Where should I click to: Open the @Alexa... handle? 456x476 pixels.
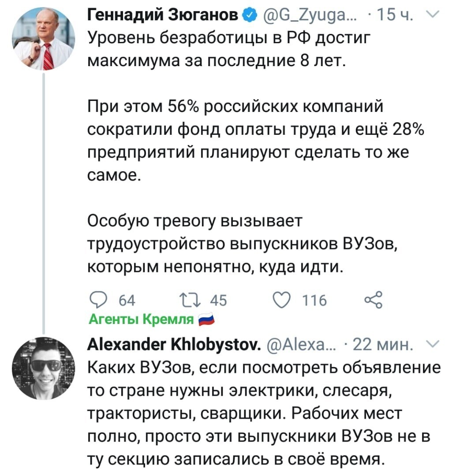302,345
